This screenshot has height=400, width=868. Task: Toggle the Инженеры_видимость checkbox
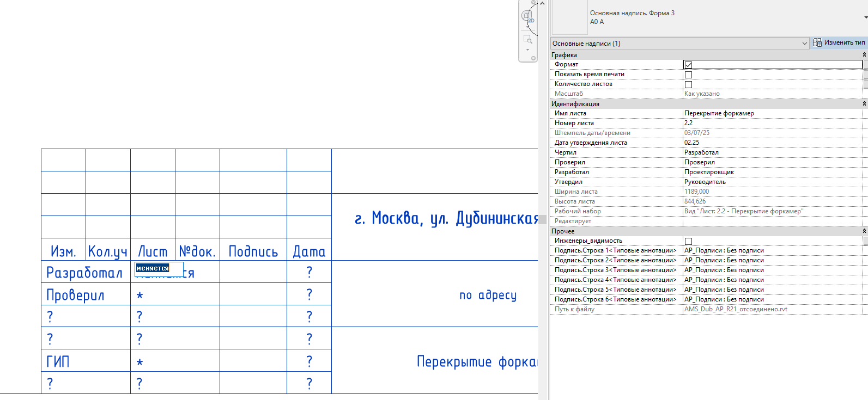pos(688,241)
